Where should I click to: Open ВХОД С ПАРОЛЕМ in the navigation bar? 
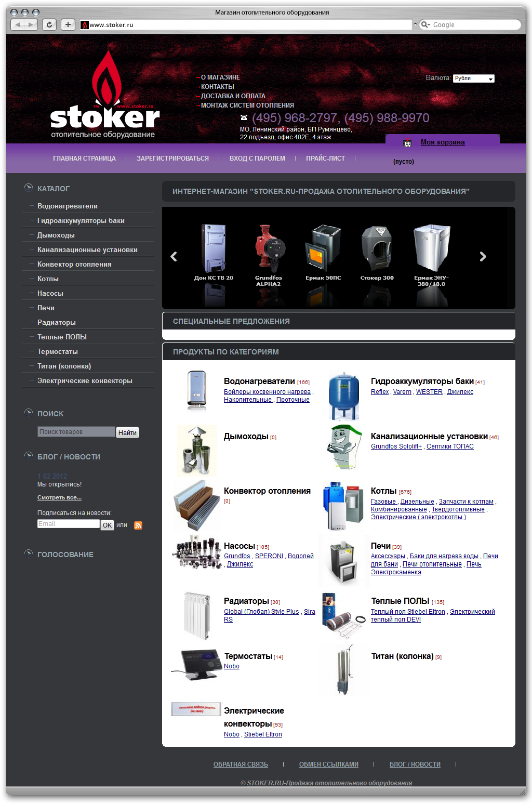(257, 159)
